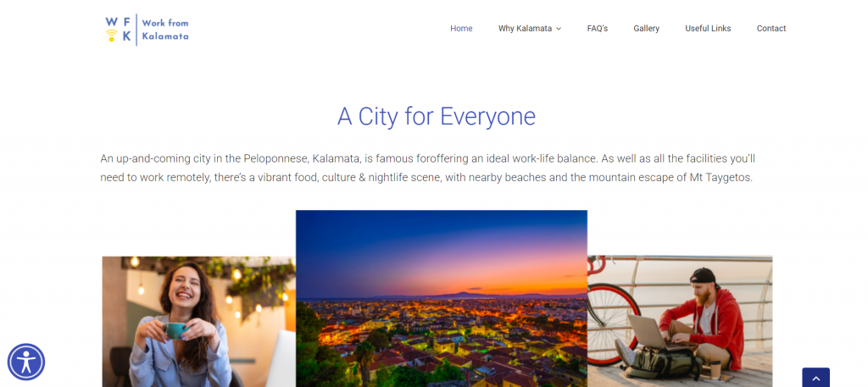Click the Kalamata sunset cityscape image
Viewport: 868px width, 387px height.
pyautogui.click(x=441, y=299)
